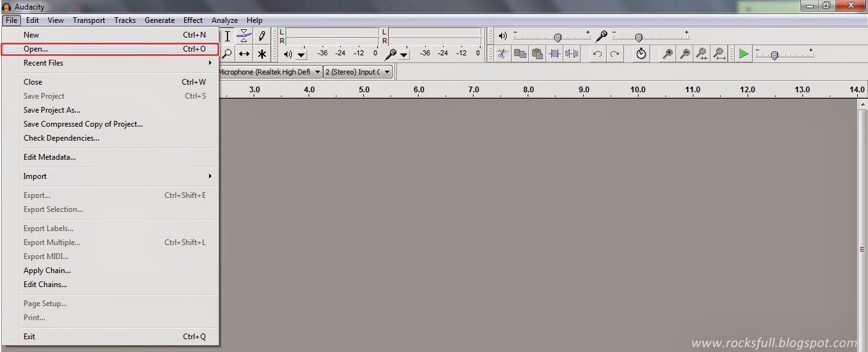
Task: Choose Save Project As... menu entry
Action: [x=110, y=110]
